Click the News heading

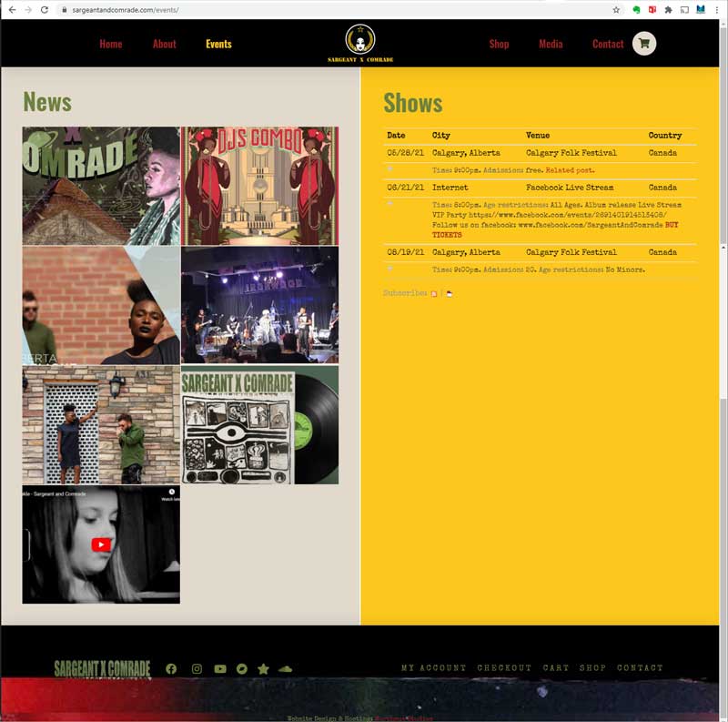click(47, 102)
